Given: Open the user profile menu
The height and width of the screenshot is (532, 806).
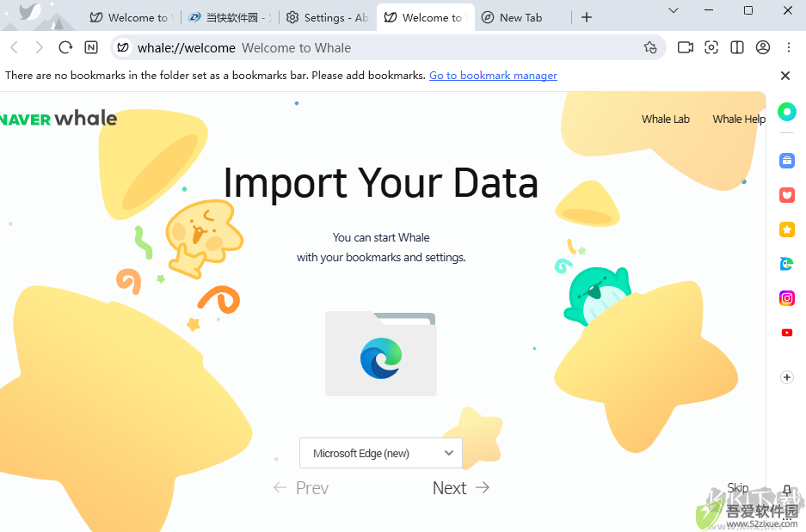Looking at the screenshot, I should [763, 48].
